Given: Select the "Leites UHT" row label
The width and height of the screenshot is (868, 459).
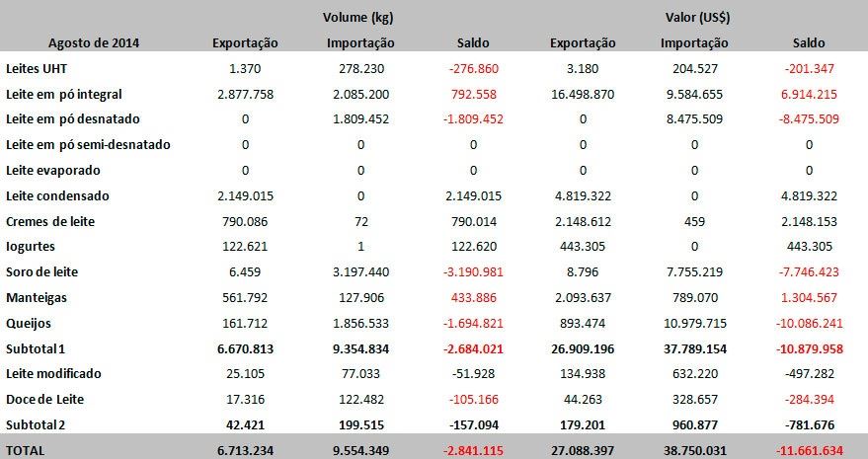Looking at the screenshot, I should pyautogui.click(x=37, y=68).
